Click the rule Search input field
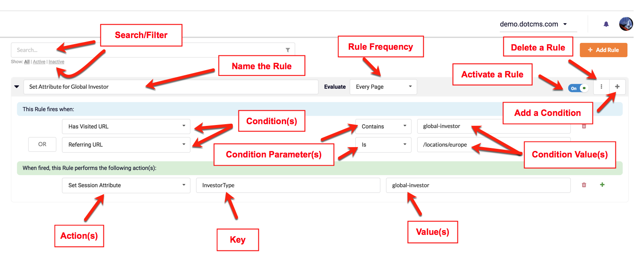Image resolution: width=644 pixels, height=263 pixels. (147, 50)
